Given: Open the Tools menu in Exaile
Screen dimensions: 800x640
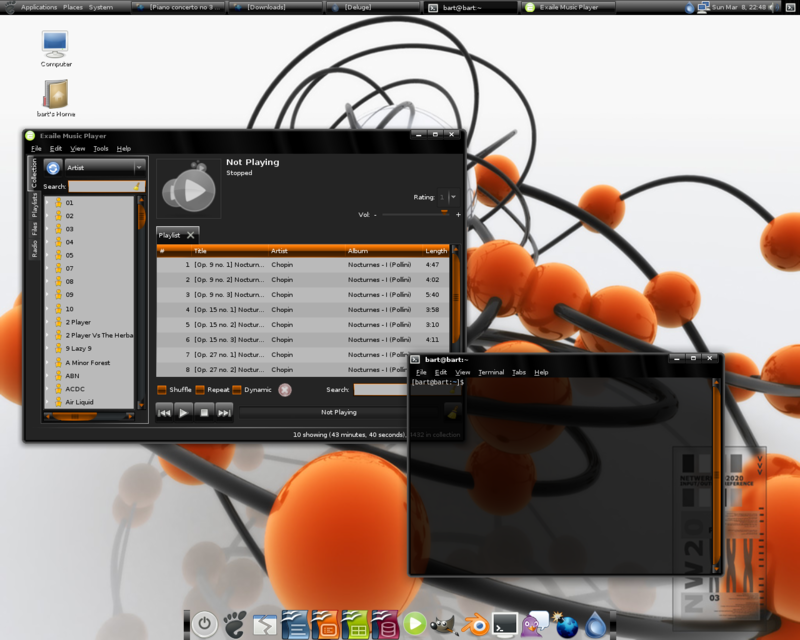Looking at the screenshot, I should [100, 149].
